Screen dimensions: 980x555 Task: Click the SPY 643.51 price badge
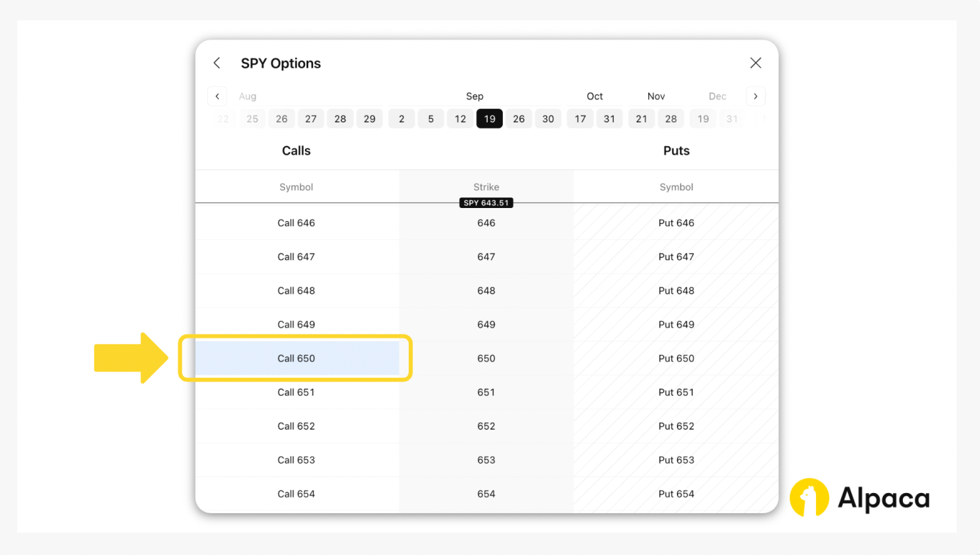click(486, 202)
